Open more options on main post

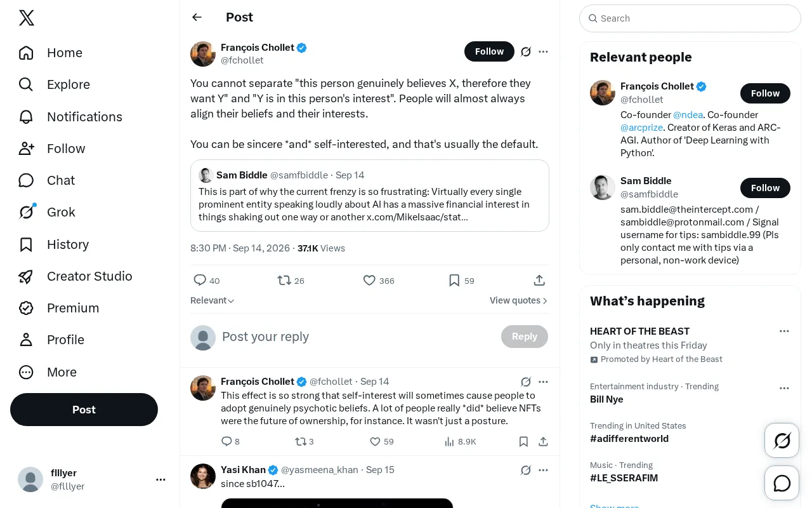pos(543,51)
